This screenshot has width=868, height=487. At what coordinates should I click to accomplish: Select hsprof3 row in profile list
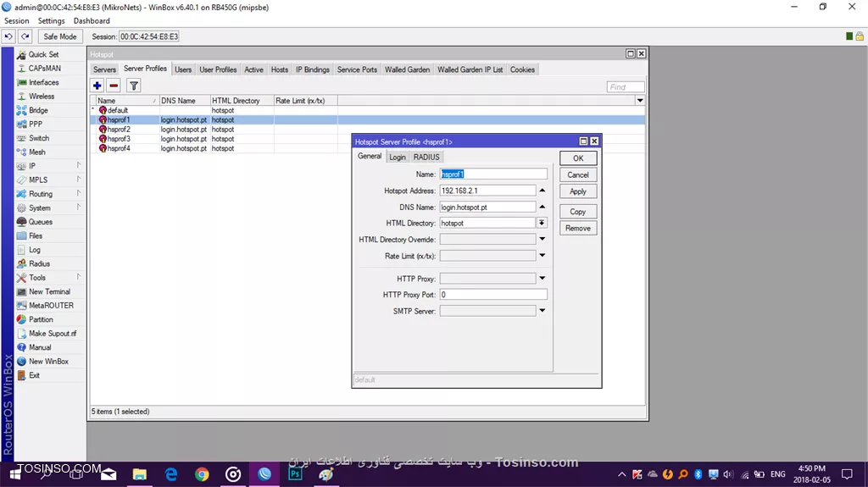click(x=368, y=139)
